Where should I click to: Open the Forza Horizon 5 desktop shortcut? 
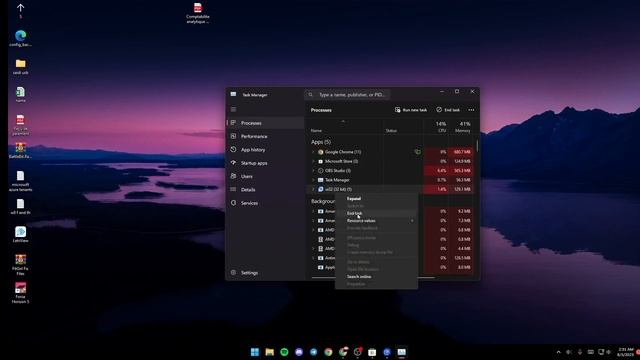point(20,293)
